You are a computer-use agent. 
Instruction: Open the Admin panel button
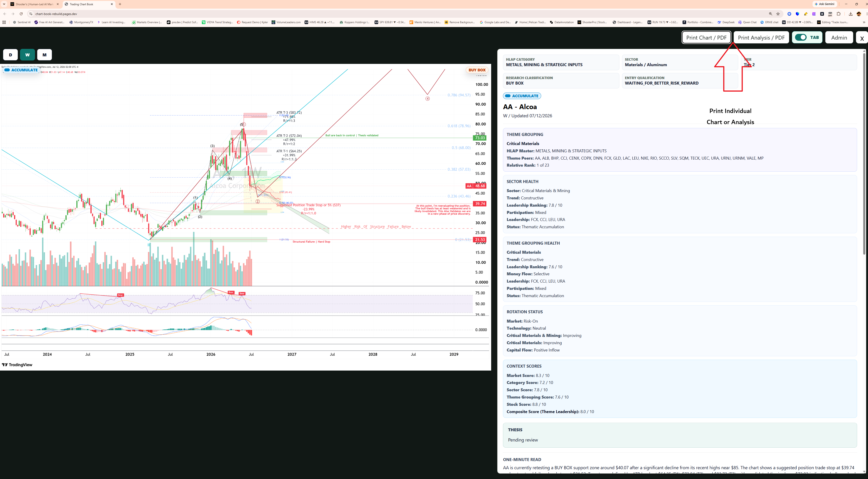pos(839,38)
